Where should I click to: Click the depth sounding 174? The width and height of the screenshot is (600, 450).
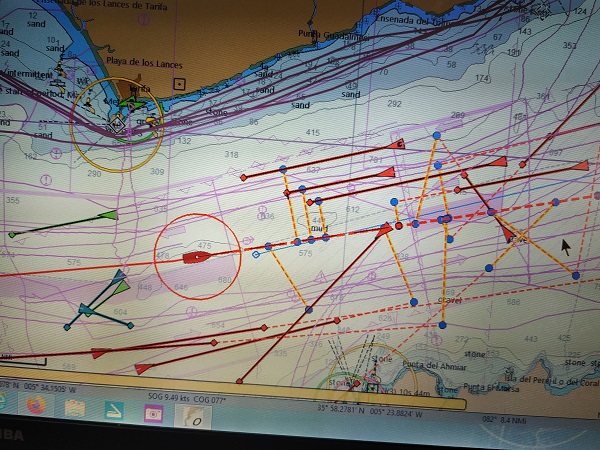point(483,78)
